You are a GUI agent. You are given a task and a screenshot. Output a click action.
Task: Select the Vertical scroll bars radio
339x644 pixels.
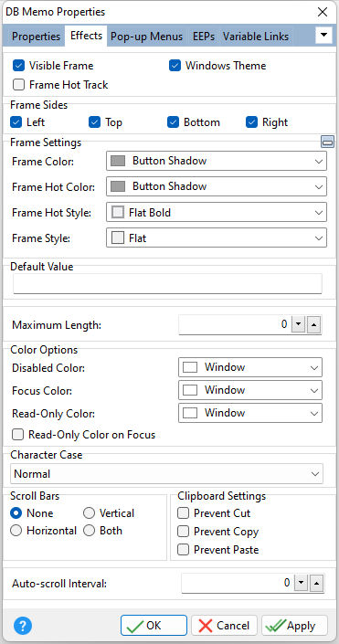pyautogui.click(x=90, y=513)
